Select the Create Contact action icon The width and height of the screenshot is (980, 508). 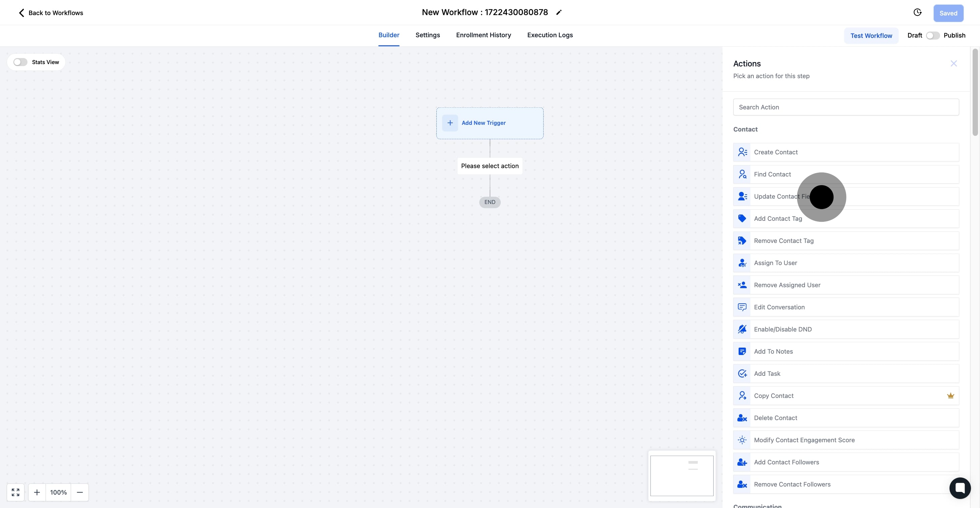[x=742, y=152]
